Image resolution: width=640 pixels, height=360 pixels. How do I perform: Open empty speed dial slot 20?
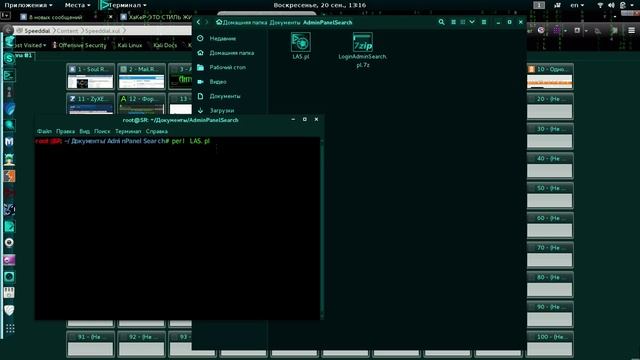[x=550, y=106]
